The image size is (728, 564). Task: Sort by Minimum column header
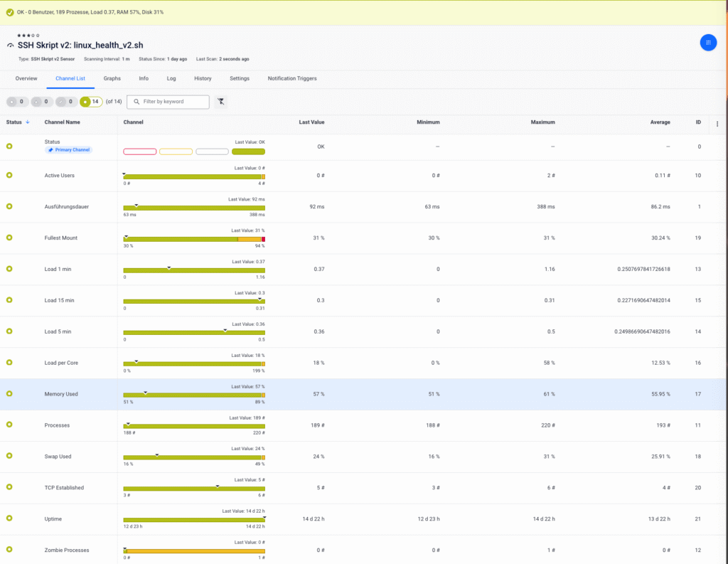tap(428, 122)
